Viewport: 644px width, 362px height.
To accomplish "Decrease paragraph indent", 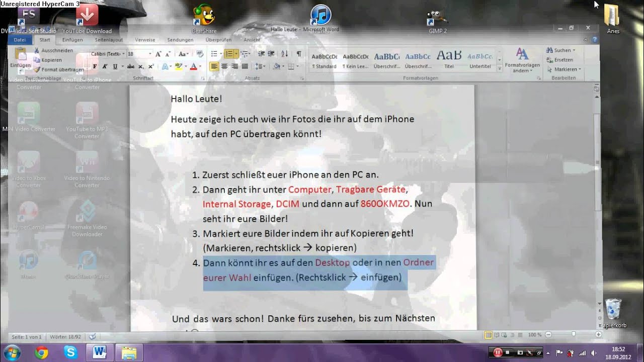I will coord(261,54).
